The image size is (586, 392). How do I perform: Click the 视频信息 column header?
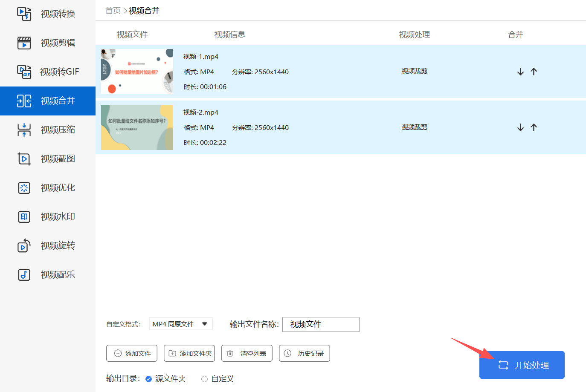[230, 35]
